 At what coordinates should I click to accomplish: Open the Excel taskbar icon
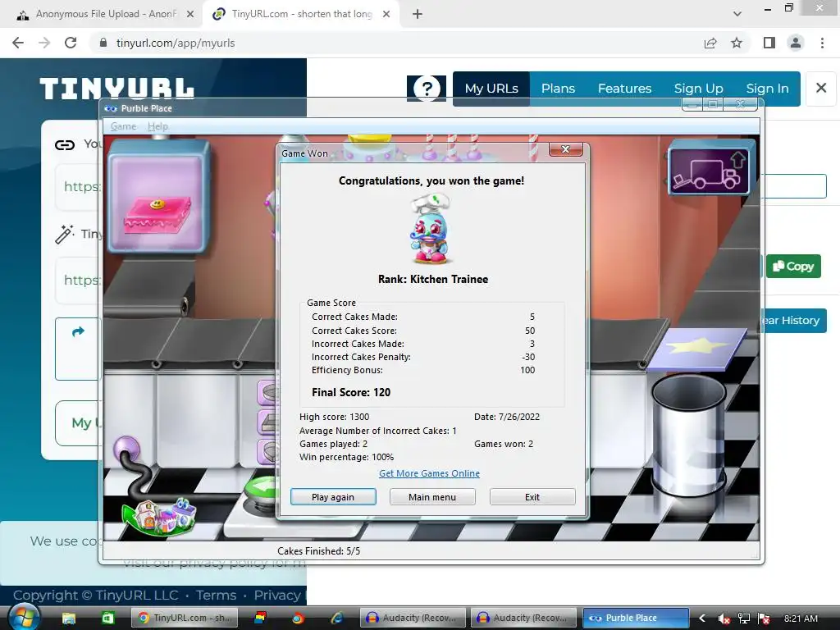(x=108, y=619)
